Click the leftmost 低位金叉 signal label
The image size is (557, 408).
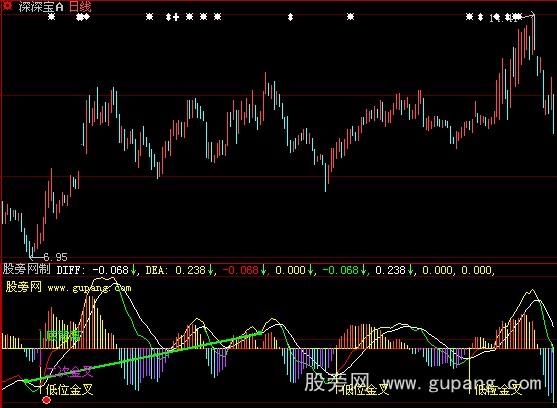[x=69, y=390]
